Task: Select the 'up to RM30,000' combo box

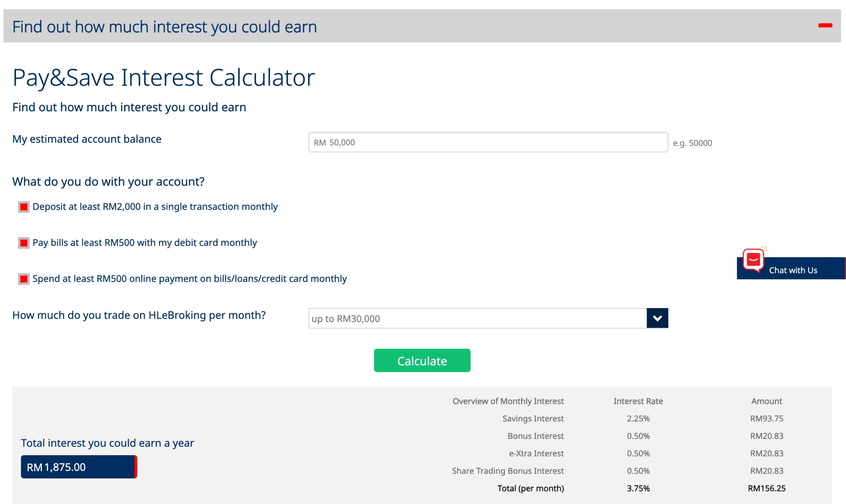Action: (x=488, y=318)
